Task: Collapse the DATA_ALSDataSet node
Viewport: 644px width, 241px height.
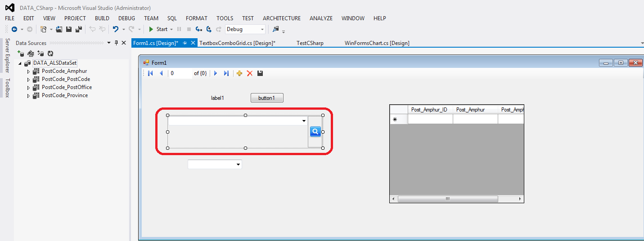Action: point(20,63)
